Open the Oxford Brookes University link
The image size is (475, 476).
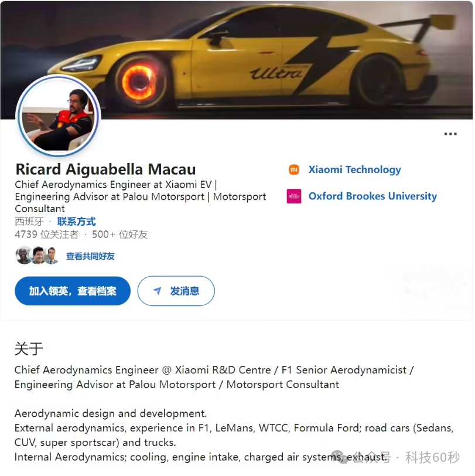(373, 196)
